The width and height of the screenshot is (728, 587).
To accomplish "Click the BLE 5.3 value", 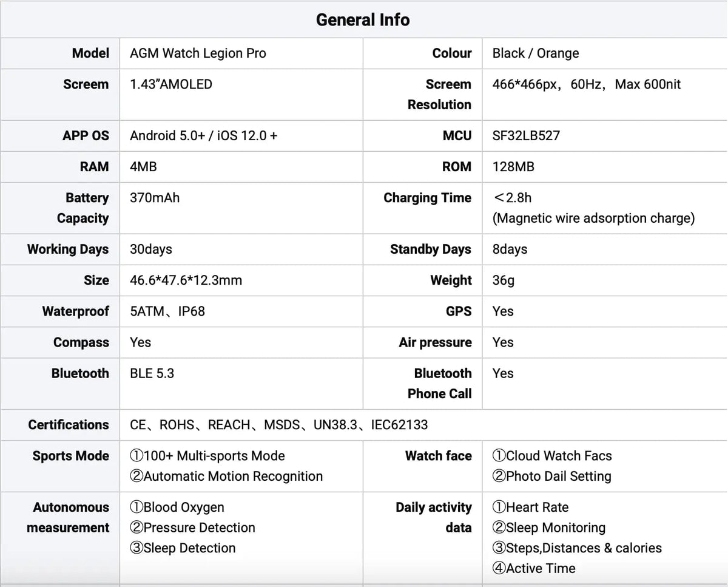I will tap(152, 373).
